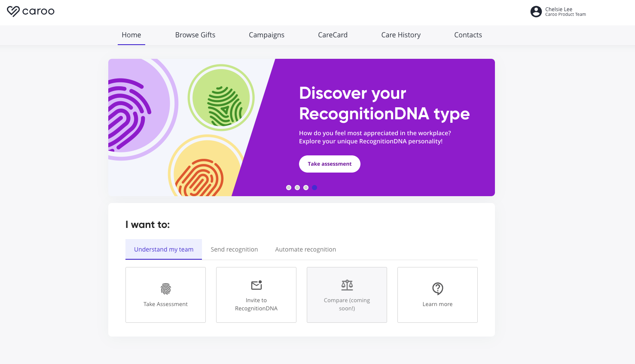Switch to the Automate recognition tab
This screenshot has width=635, height=364.
(x=305, y=249)
